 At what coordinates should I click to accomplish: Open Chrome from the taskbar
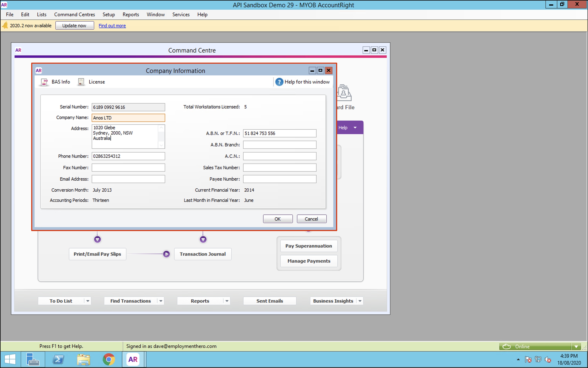click(x=109, y=359)
